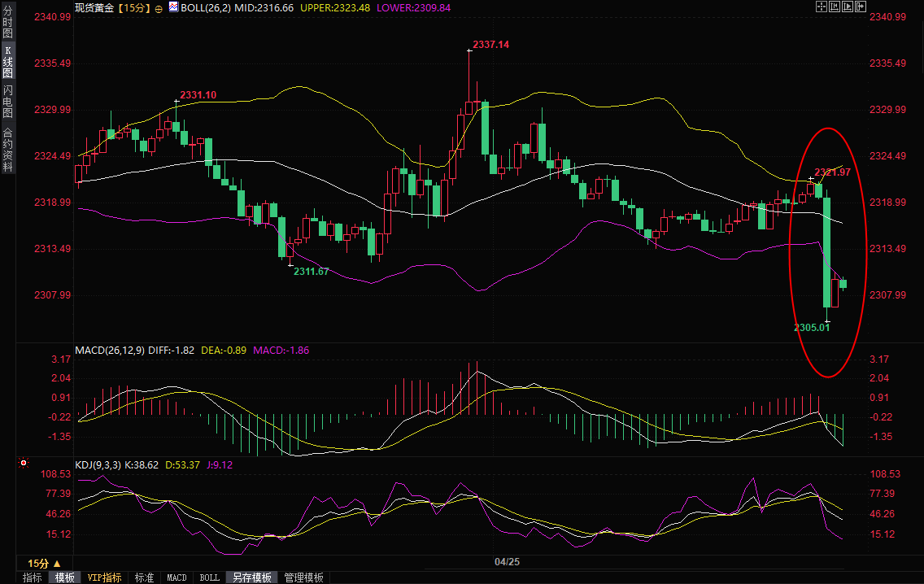Click the VIP指标 tab
Image resolution: width=924 pixels, height=584 pixels.
[104, 577]
